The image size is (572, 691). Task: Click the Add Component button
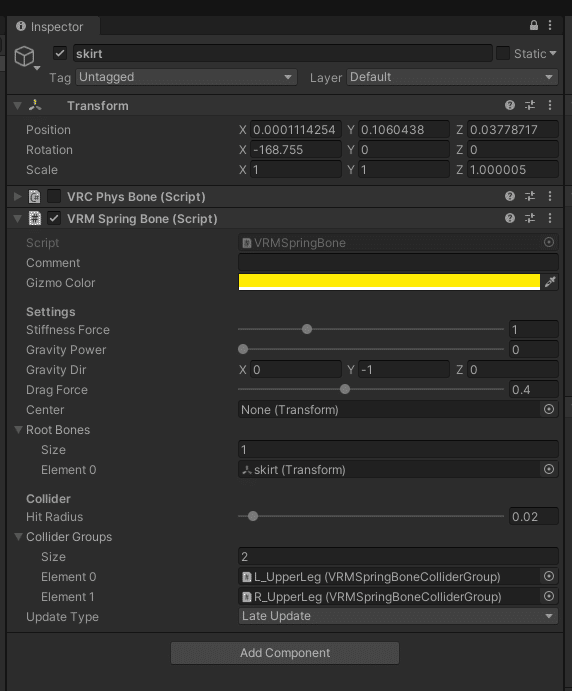285,653
